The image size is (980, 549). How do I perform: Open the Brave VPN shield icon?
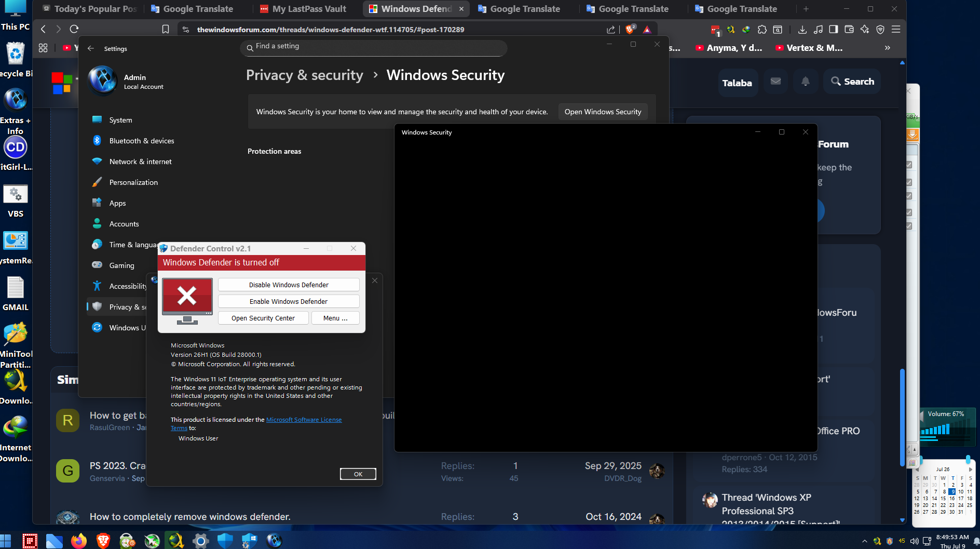880,30
